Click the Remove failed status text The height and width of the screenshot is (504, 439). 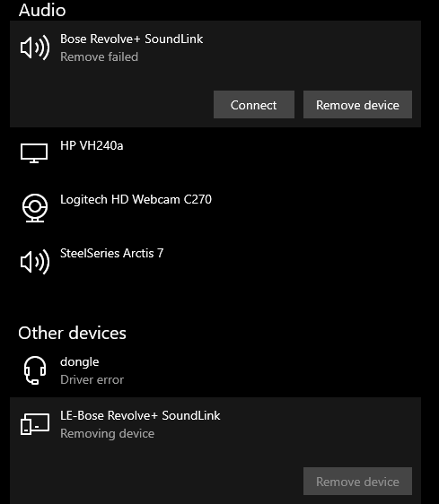(99, 56)
